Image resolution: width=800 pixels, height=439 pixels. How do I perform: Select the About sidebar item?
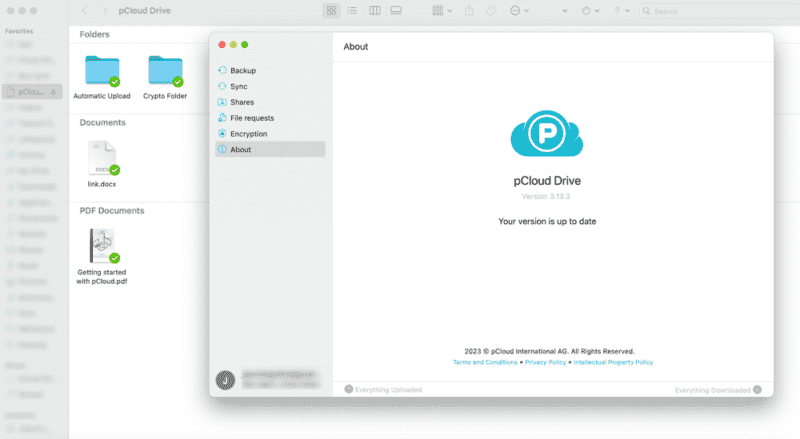coord(240,150)
